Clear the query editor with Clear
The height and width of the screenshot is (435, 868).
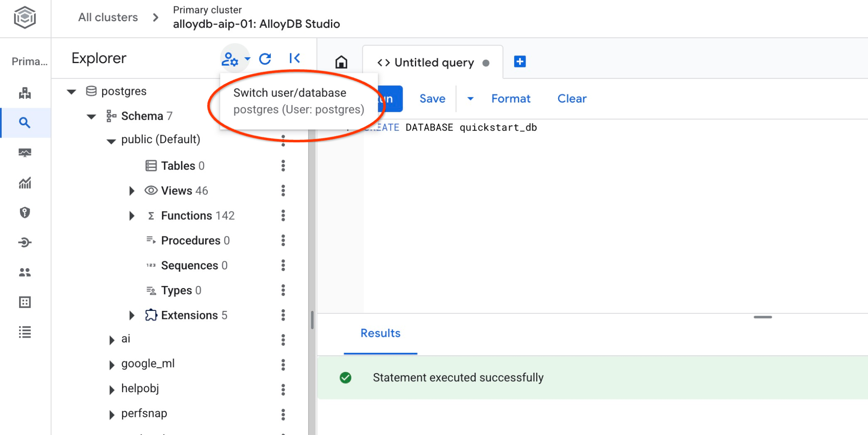pyautogui.click(x=572, y=99)
